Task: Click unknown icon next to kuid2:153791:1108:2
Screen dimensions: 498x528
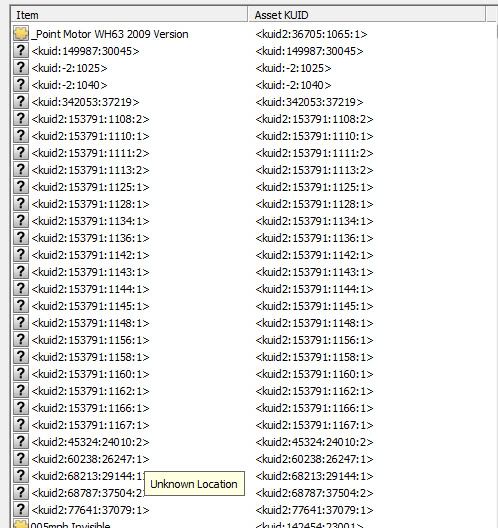Action: (21, 119)
